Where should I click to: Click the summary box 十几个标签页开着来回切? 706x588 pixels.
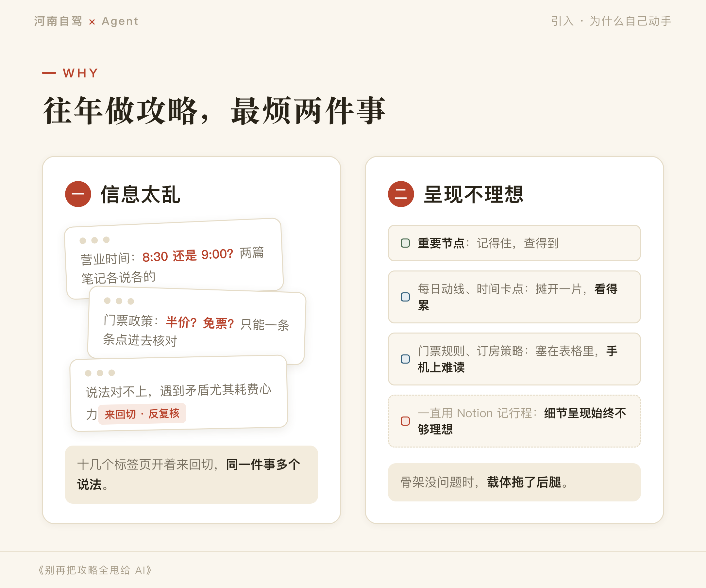191,474
